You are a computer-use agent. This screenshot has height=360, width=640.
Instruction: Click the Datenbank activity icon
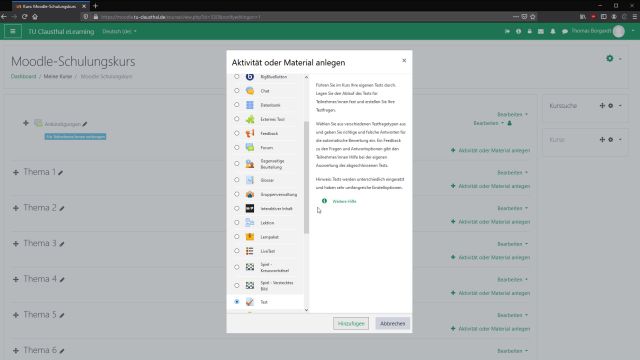[250, 105]
